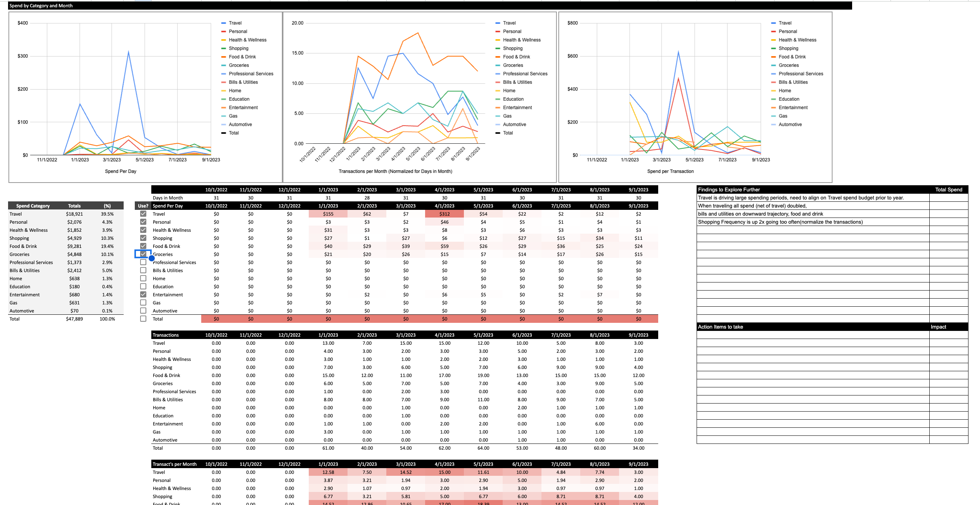Select Food & Drink spend per day $59 cell
Screen dimensions: 980x505
coord(444,246)
